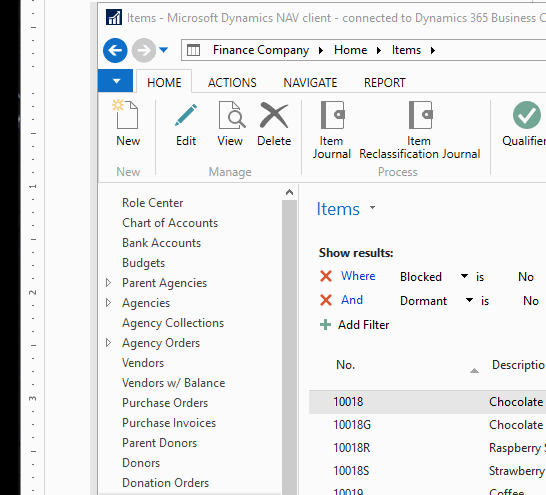Click navigation pane scroll up arrow
The image size is (546, 495).
[x=289, y=192]
